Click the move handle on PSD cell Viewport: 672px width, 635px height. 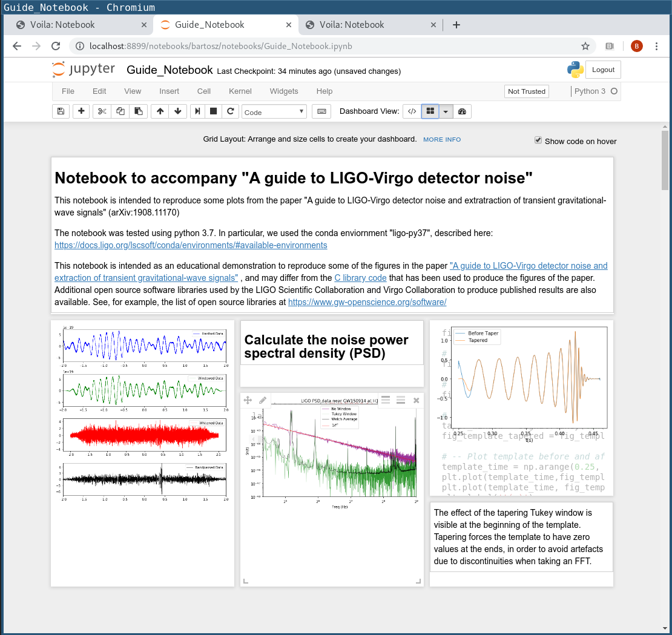coord(248,400)
